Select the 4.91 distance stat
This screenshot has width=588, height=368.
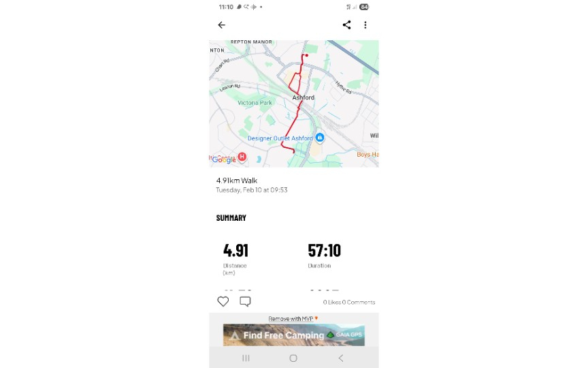click(235, 251)
